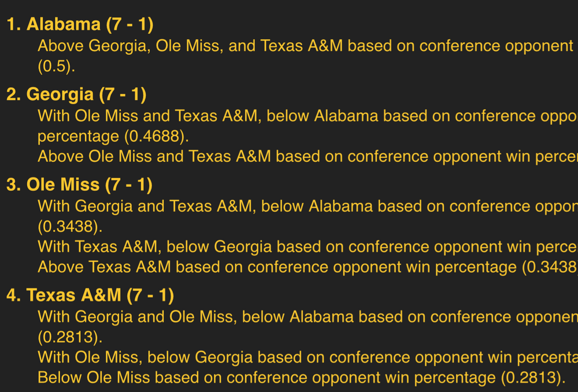Click the (0.5) value under Alabama
The image size is (578, 392).
pyautogui.click(x=56, y=66)
